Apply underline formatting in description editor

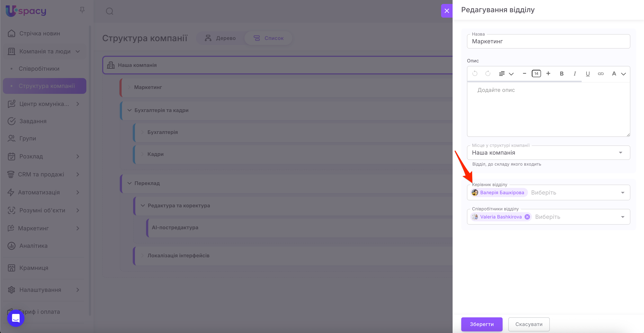(588, 74)
